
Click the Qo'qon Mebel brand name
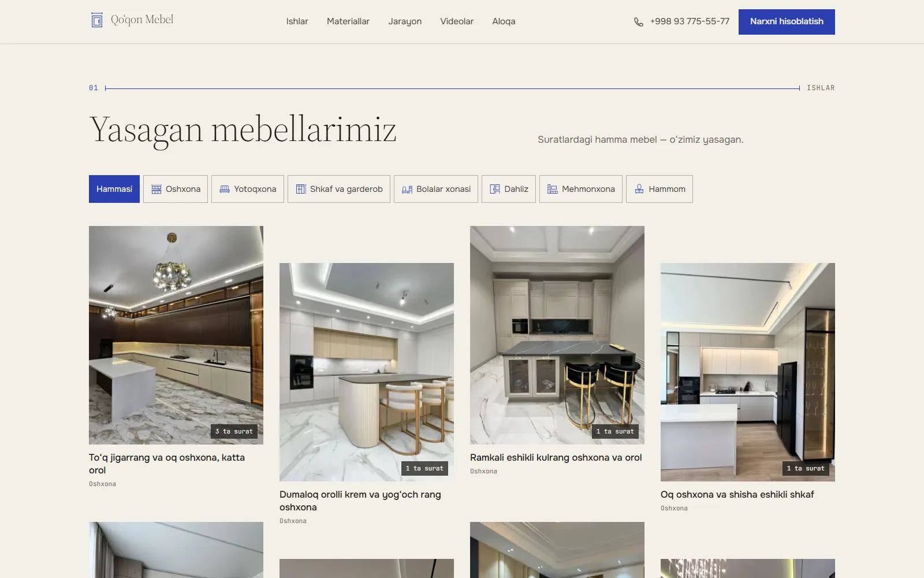142,20
